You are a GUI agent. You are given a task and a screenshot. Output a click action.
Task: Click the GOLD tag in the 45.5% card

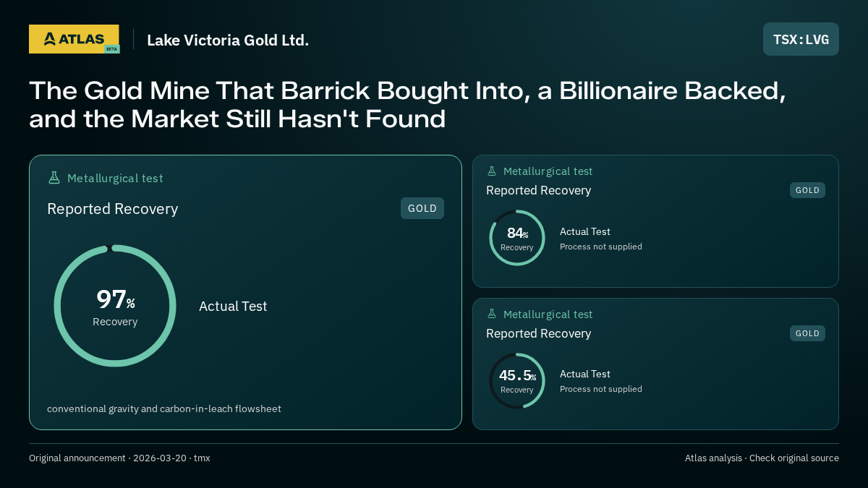[807, 333]
